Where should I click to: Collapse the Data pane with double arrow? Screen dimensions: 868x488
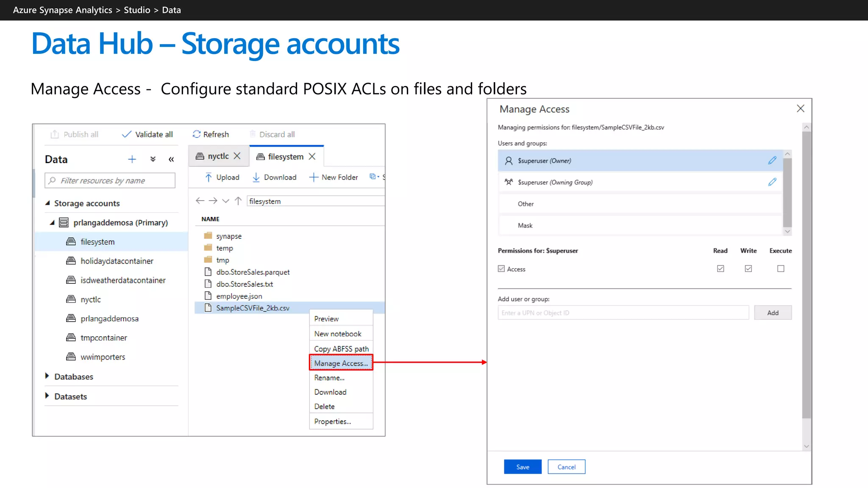coord(171,159)
